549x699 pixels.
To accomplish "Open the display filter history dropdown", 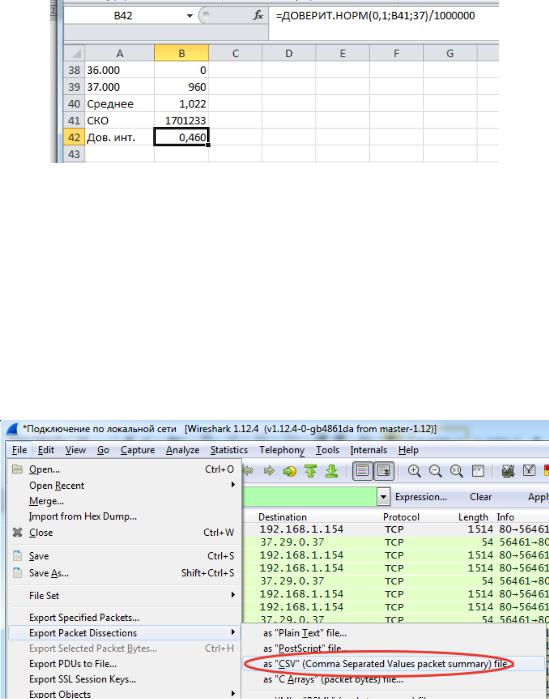I will tap(383, 497).
